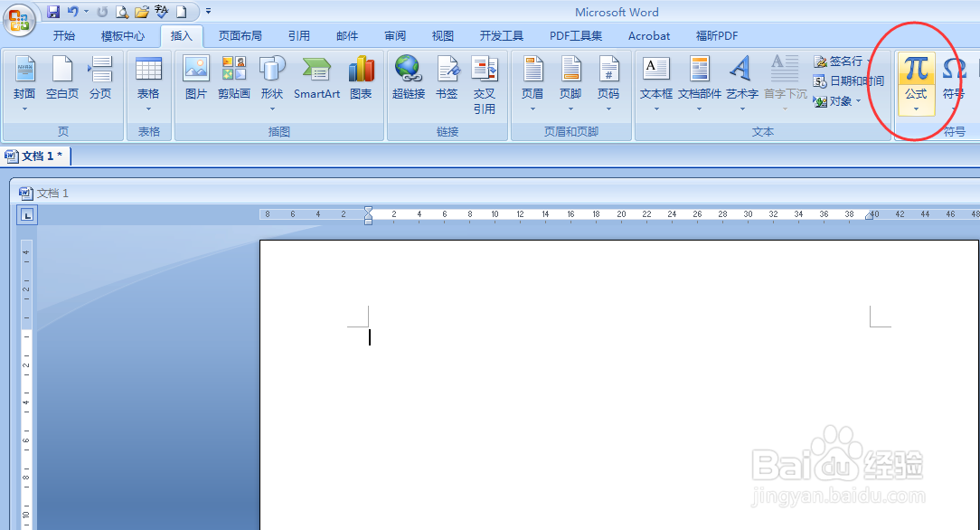Click the left indent marker on ruler

pyautogui.click(x=368, y=222)
